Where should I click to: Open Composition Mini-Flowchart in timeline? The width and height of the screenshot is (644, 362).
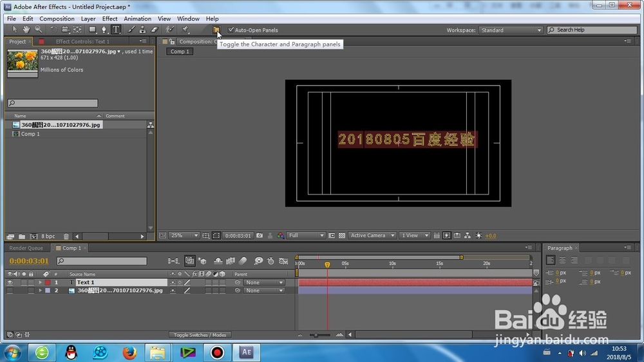pos(173,261)
